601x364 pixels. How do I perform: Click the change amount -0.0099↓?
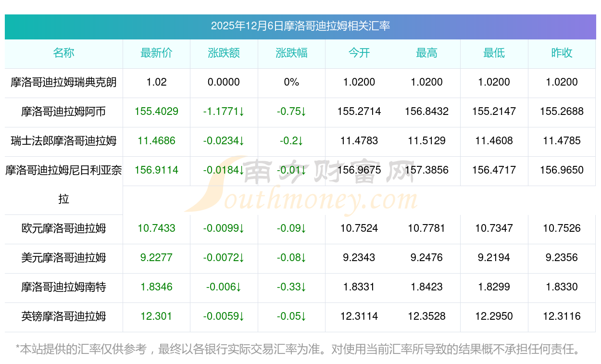click(224, 228)
